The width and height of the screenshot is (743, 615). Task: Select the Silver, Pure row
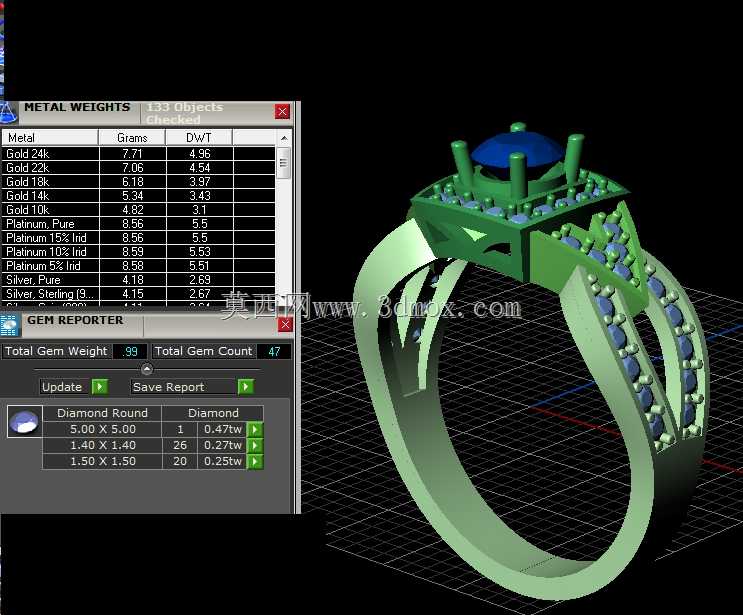[x=138, y=280]
